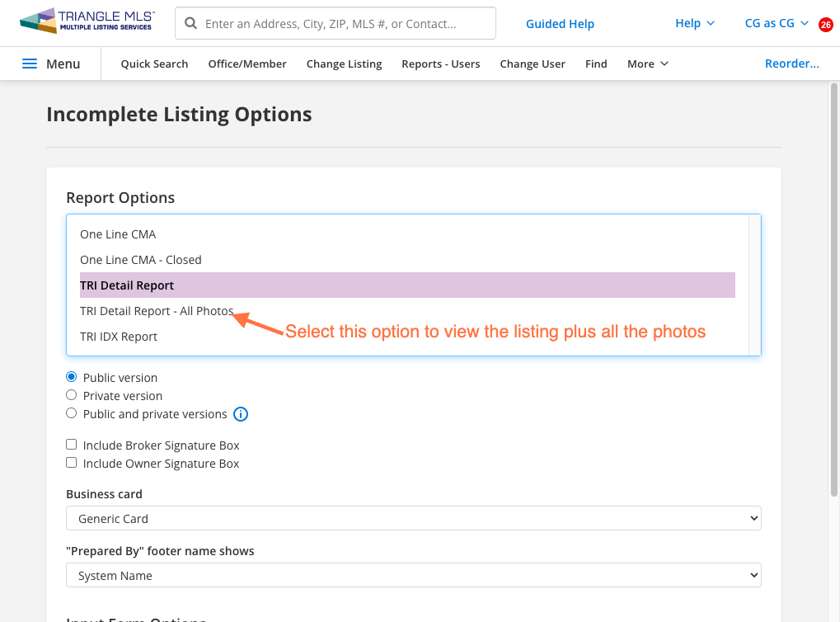Image resolution: width=840 pixels, height=622 pixels.
Task: Expand the More menu
Action: coord(648,64)
